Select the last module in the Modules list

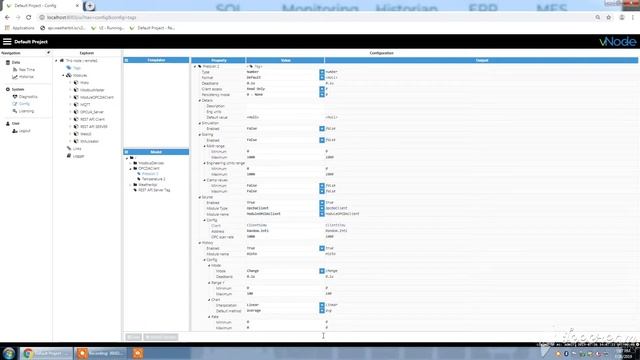click(89, 141)
